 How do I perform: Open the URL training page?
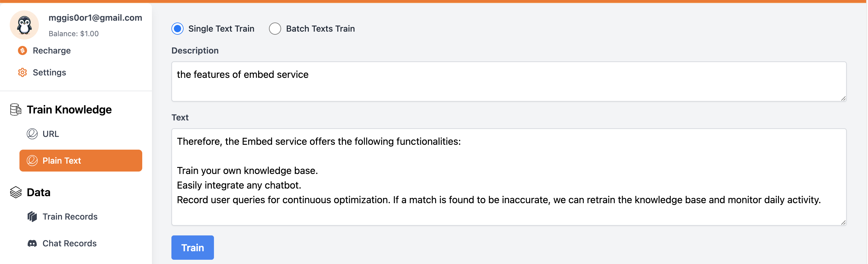pyautogui.click(x=50, y=134)
